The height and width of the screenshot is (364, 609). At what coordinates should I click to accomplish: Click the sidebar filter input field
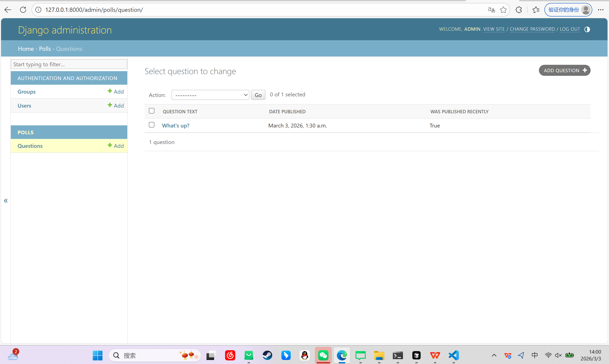tap(69, 64)
